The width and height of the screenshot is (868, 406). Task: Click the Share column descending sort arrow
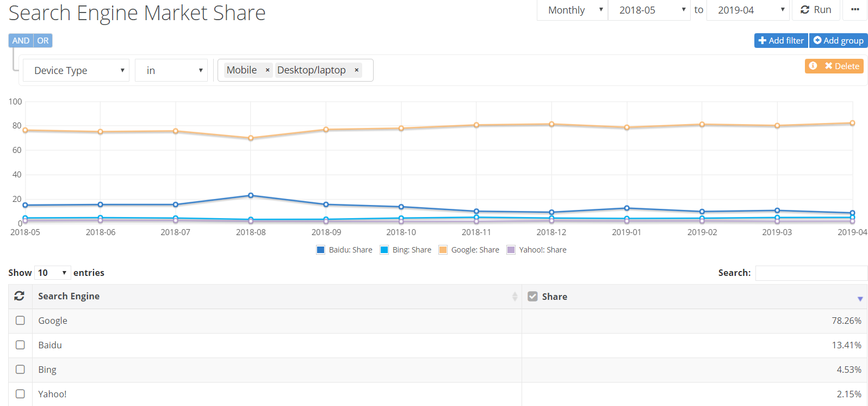[860, 299]
